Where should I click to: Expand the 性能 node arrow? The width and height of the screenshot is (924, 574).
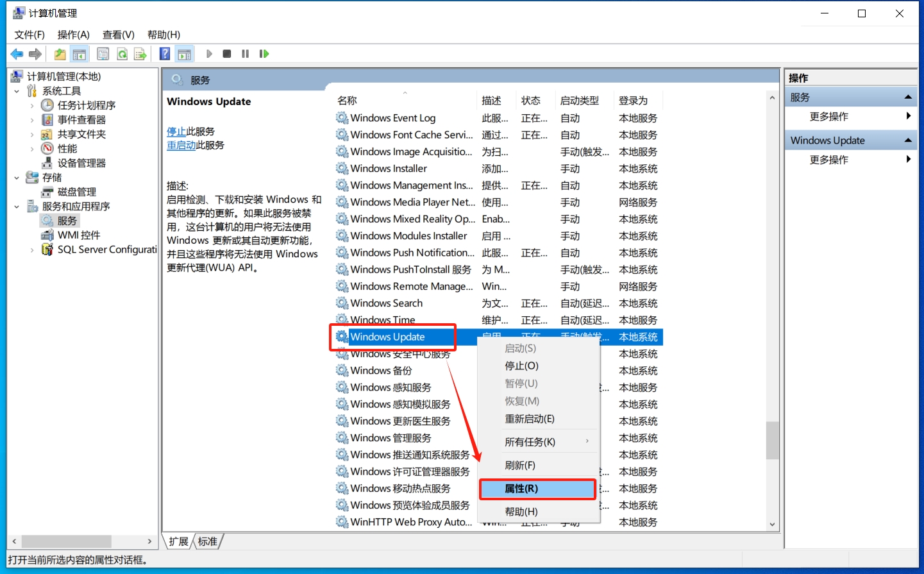tap(32, 149)
